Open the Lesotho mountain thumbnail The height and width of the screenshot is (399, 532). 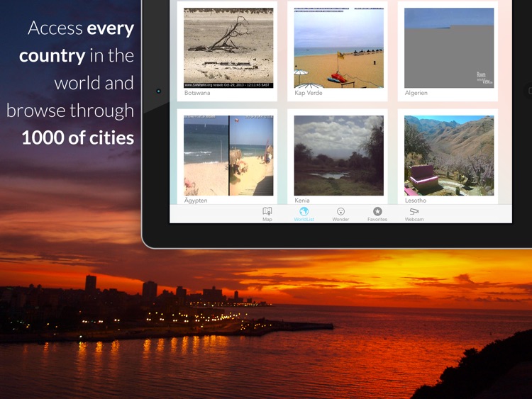(x=449, y=156)
